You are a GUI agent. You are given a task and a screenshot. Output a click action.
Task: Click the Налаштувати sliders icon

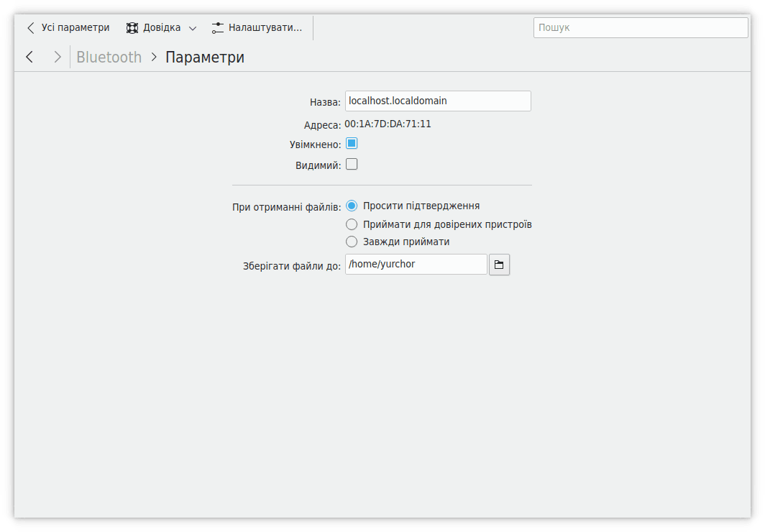click(218, 28)
